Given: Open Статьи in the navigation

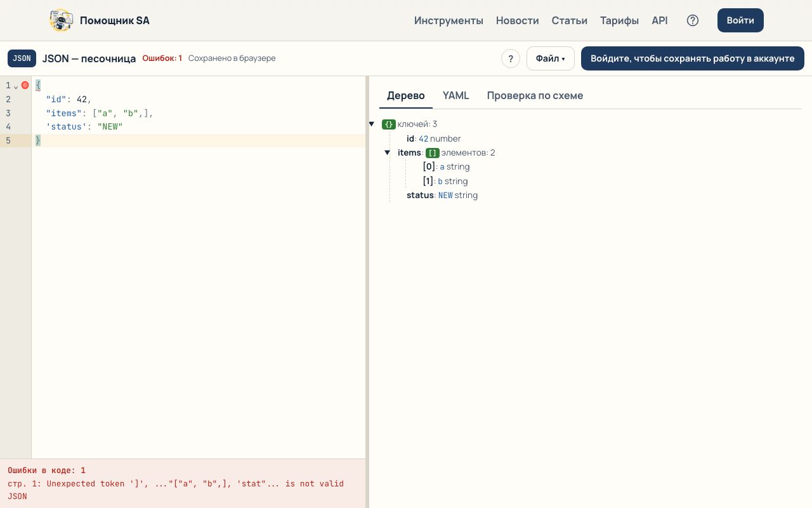Looking at the screenshot, I should click(570, 20).
